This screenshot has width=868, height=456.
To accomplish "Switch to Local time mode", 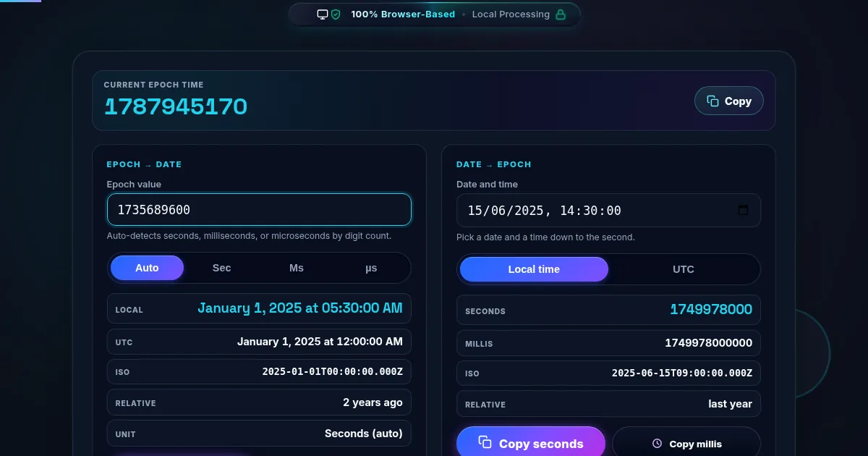I will coord(534,269).
